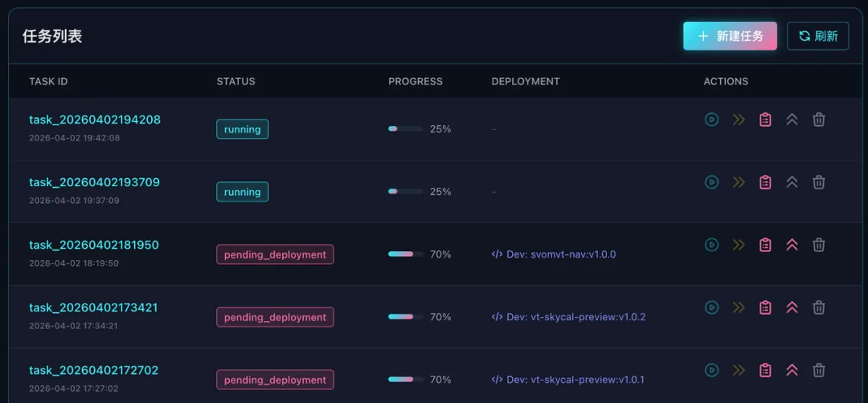Click clipboard log icon for task_20260402194208

[765, 120]
